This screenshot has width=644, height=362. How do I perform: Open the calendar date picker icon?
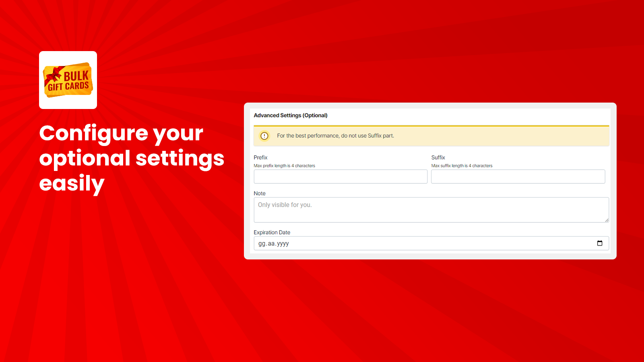click(x=599, y=243)
